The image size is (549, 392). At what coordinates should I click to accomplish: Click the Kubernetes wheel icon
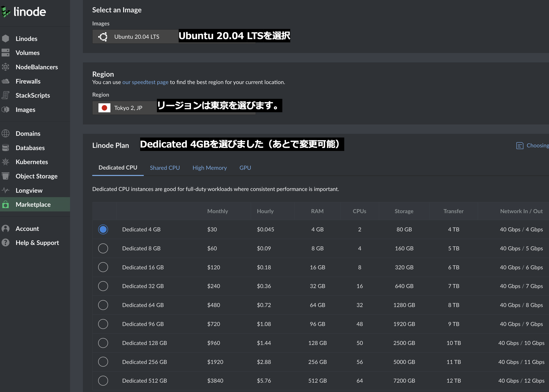coord(5,162)
